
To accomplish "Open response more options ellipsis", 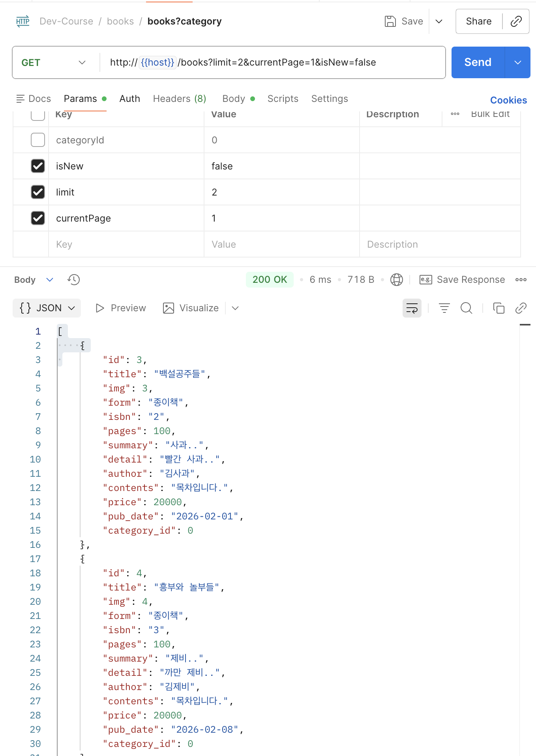I will (x=521, y=280).
